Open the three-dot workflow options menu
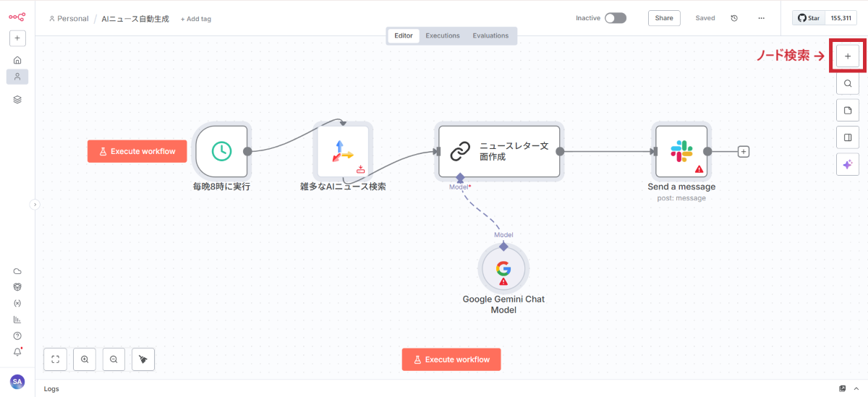 pyautogui.click(x=761, y=18)
